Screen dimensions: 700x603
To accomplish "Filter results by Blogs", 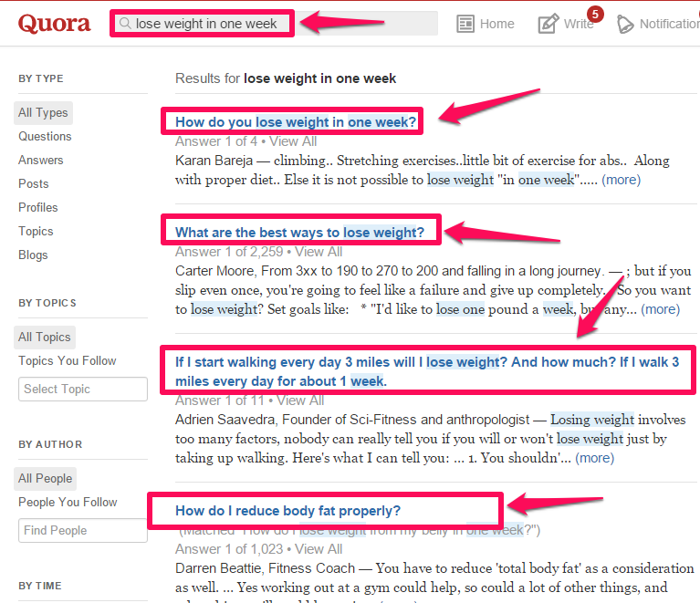I will [33, 255].
